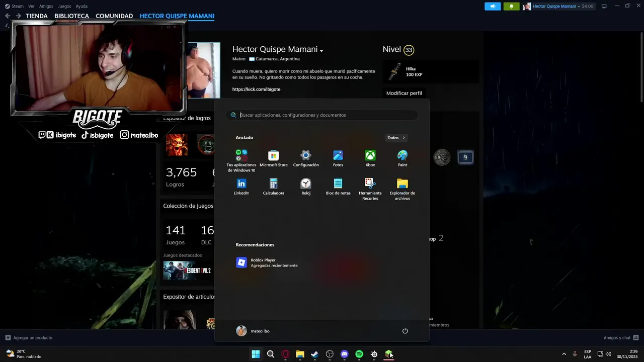Screen dimensions: 644x362
Task: Click 3,765 Logros count
Action: tap(181, 176)
